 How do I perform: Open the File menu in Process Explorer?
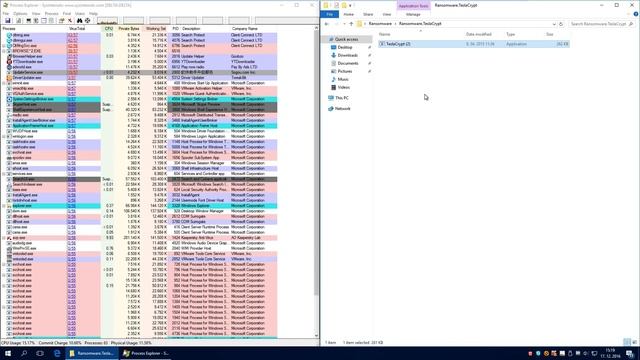[x=6, y=13]
